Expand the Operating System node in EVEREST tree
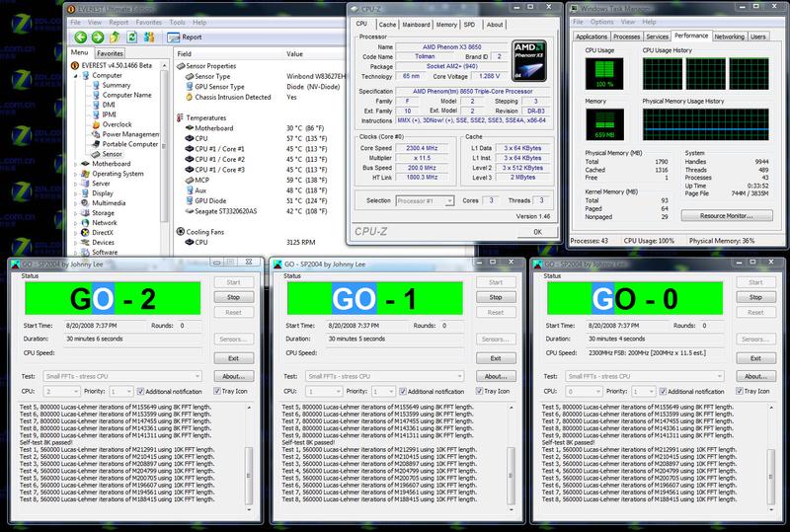Image resolution: width=790 pixels, height=532 pixels. [x=76, y=174]
